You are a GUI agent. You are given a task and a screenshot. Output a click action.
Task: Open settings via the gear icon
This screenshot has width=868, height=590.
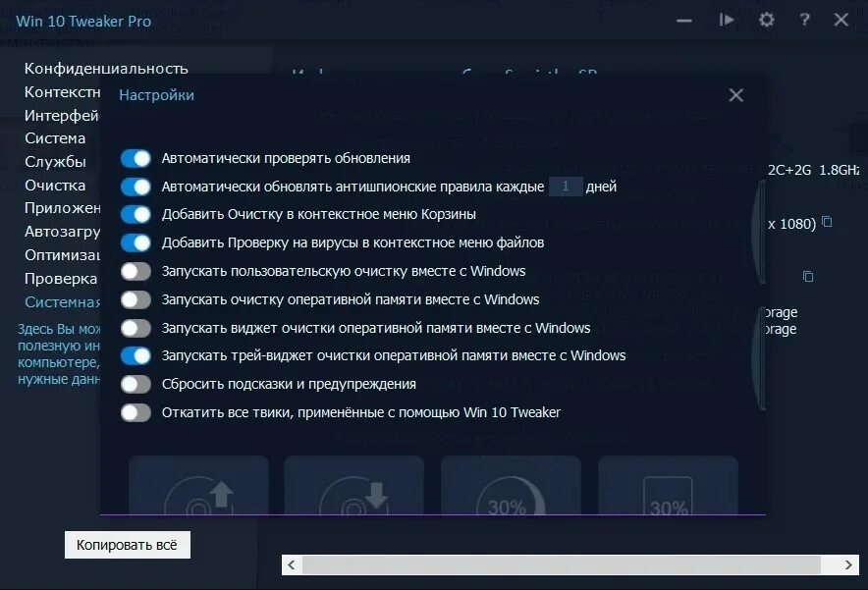coord(766,21)
